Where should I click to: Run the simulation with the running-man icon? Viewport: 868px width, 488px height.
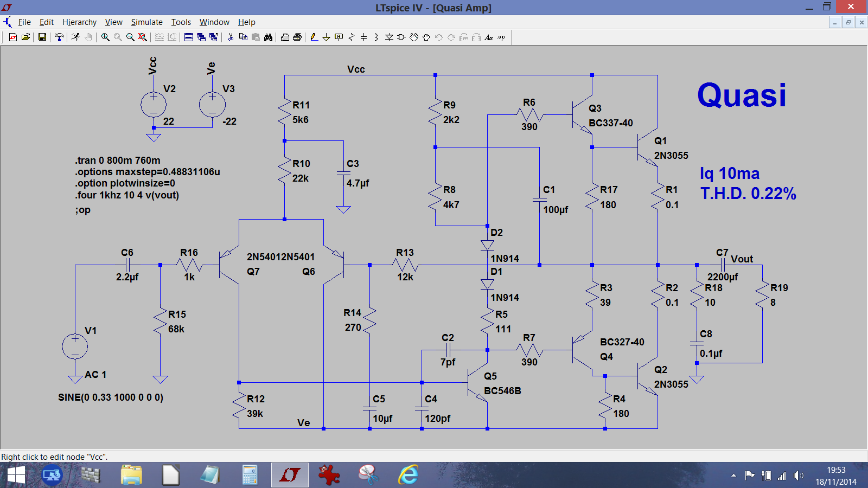click(x=75, y=37)
